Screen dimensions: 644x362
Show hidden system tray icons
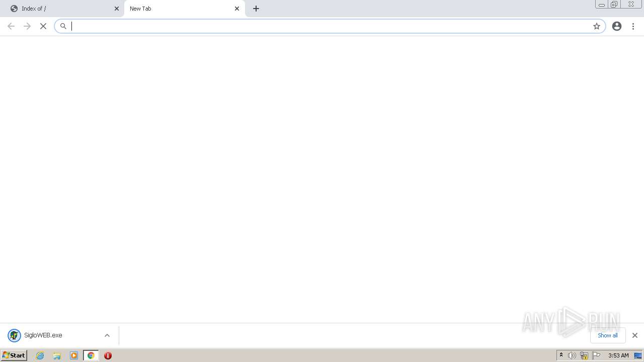[561, 355]
